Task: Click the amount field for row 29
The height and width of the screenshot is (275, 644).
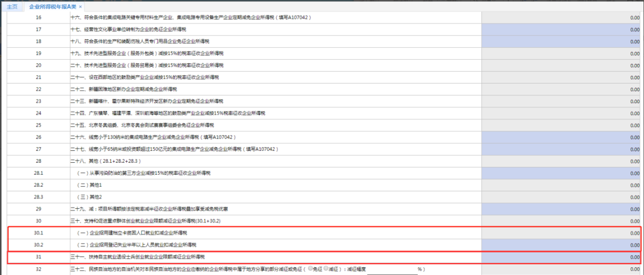Action: [x=561, y=209]
